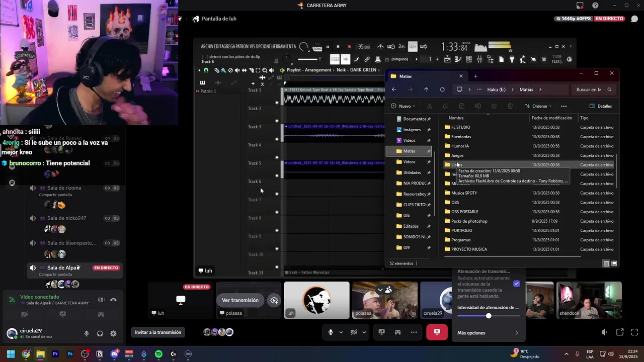
Task: Expand microphone options arrow in call controls
Action: pos(341,332)
